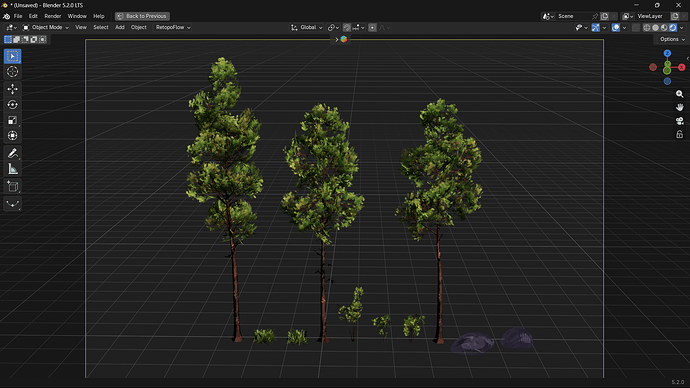Switch to wireframe shading
The image size is (690, 388).
(x=646, y=27)
